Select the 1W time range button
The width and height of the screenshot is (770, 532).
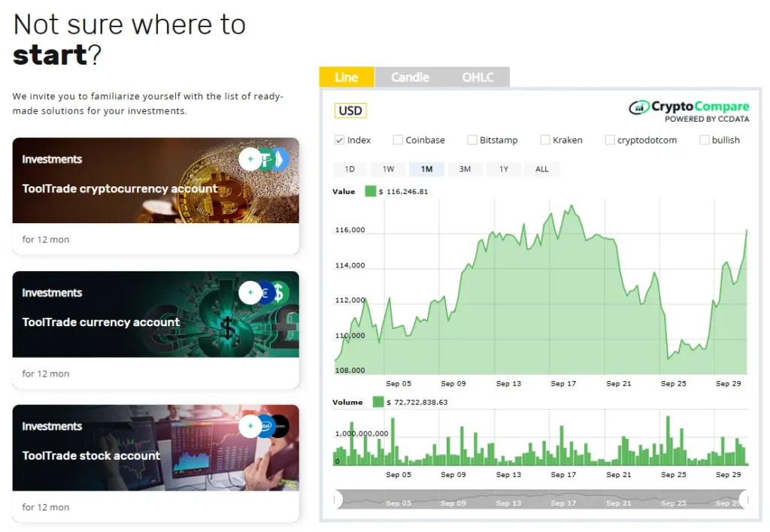click(388, 169)
